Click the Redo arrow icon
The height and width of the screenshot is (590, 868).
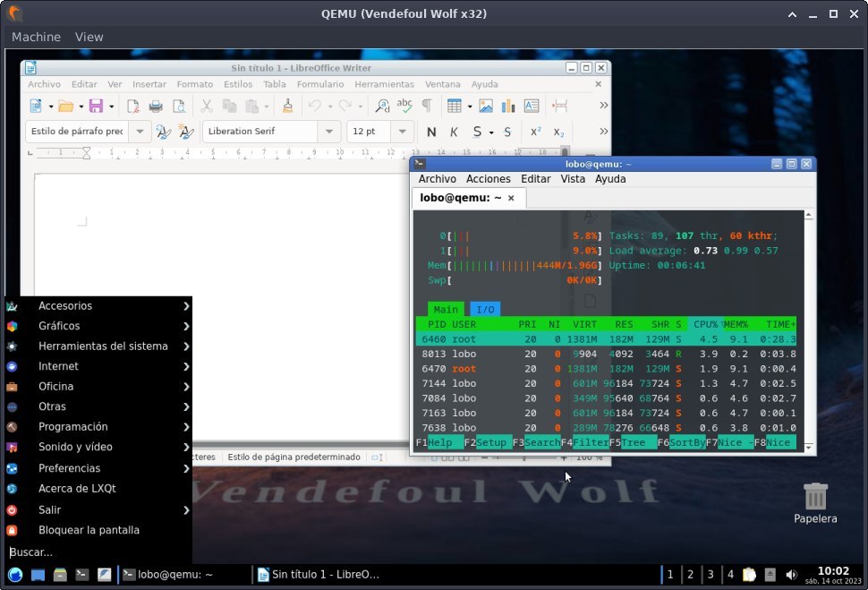tap(345, 106)
